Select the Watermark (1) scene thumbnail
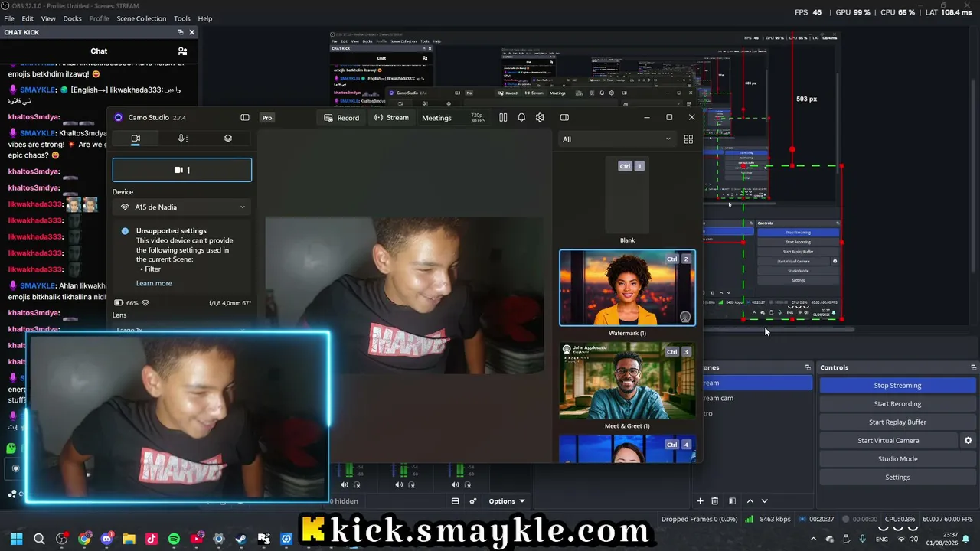Screen dimensions: 980x551 627,289
